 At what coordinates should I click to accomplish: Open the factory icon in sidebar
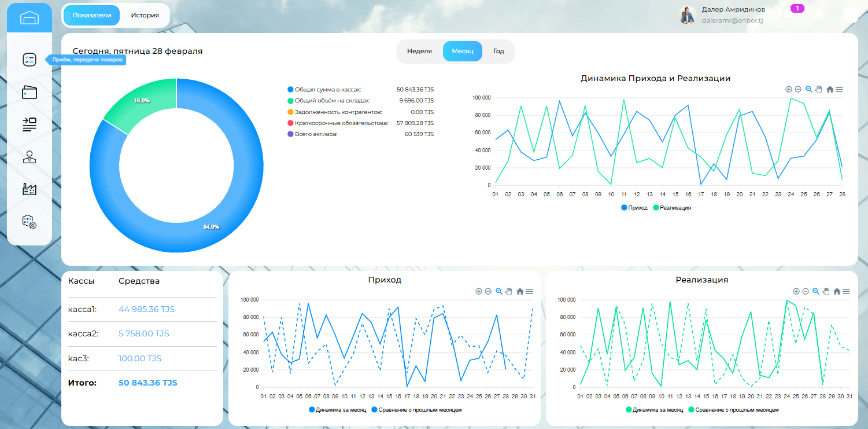click(x=29, y=189)
